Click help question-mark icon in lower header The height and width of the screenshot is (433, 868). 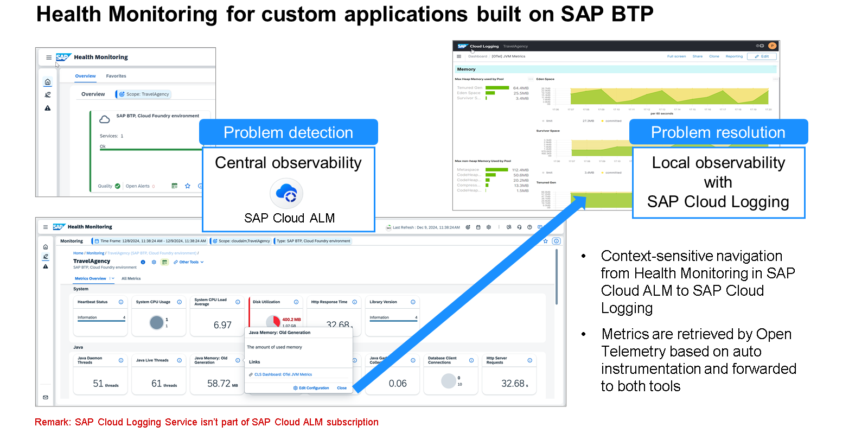point(529,227)
